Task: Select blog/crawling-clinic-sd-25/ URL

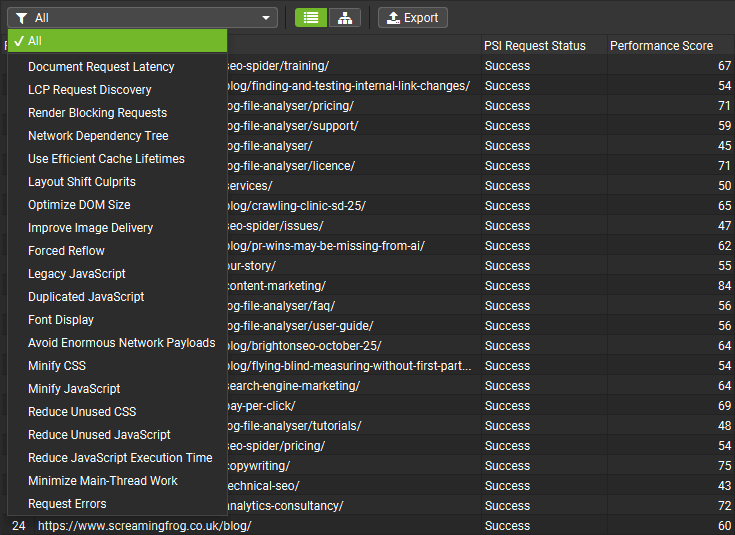Action: click(354, 205)
